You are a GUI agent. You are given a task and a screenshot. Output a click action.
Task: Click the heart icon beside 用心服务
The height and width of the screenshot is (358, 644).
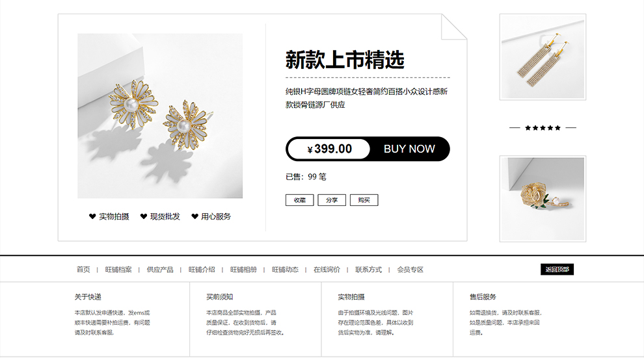click(x=195, y=216)
